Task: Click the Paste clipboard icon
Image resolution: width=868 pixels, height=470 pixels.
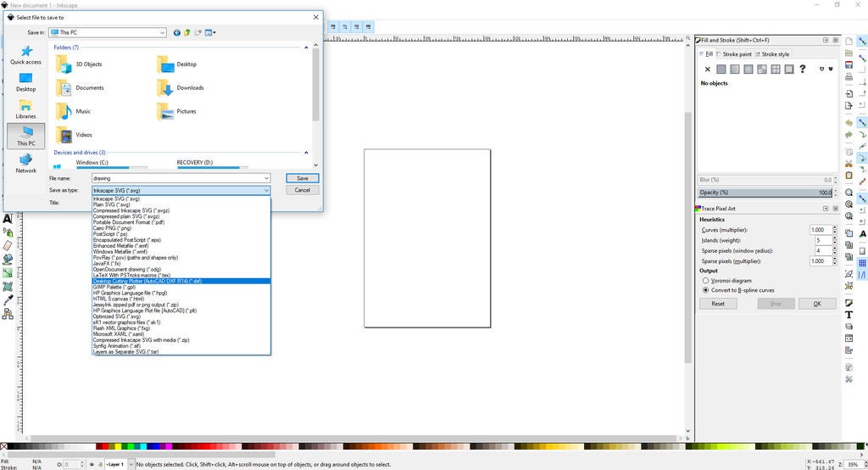Action: click(849, 175)
